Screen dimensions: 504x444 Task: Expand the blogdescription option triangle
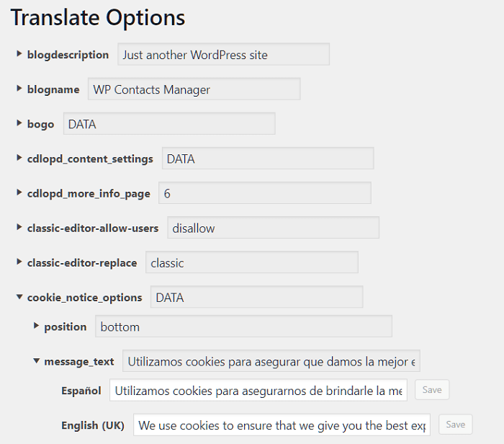click(19, 54)
